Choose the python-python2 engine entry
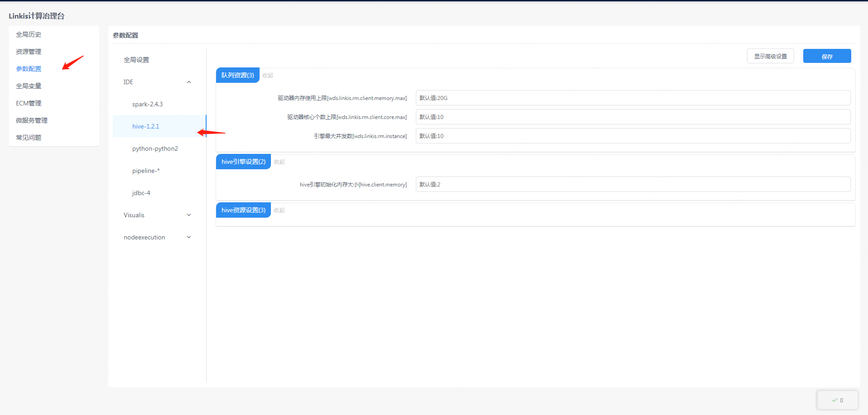This screenshot has width=868, height=415. point(155,148)
